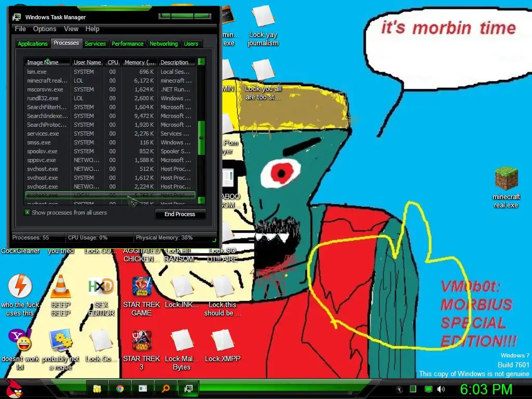Switch to the Services tab
This screenshot has width=532, height=399.
click(95, 44)
